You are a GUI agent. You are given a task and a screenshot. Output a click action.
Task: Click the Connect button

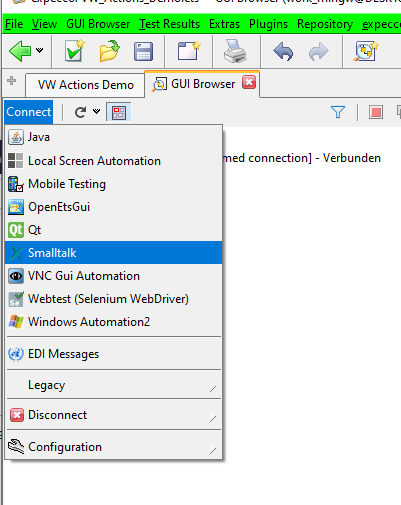pyautogui.click(x=29, y=112)
